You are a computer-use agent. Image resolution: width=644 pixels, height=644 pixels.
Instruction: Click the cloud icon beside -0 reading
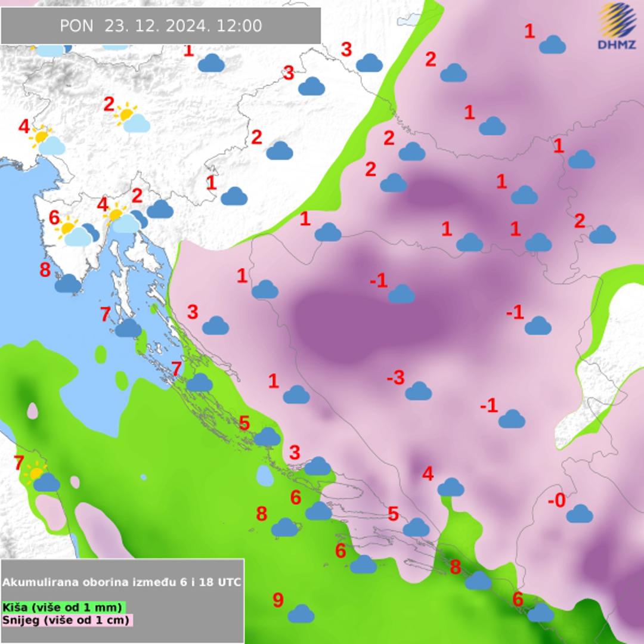[x=579, y=513]
